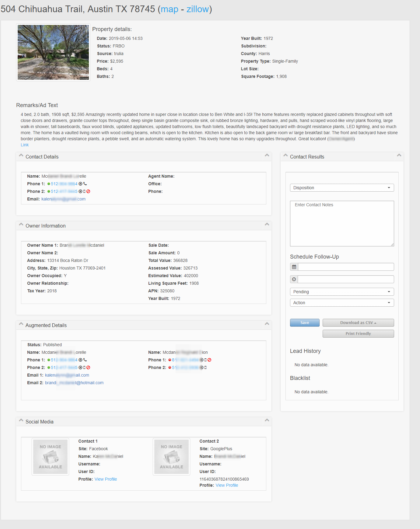Click the calendar icon under Schedule Follow-Up
This screenshot has height=529, width=420.
[294, 267]
